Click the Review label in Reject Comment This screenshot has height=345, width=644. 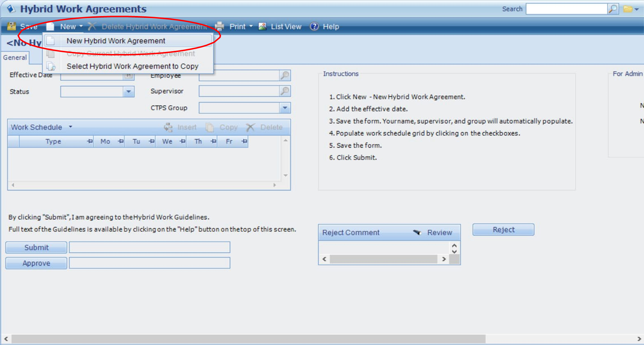(439, 232)
